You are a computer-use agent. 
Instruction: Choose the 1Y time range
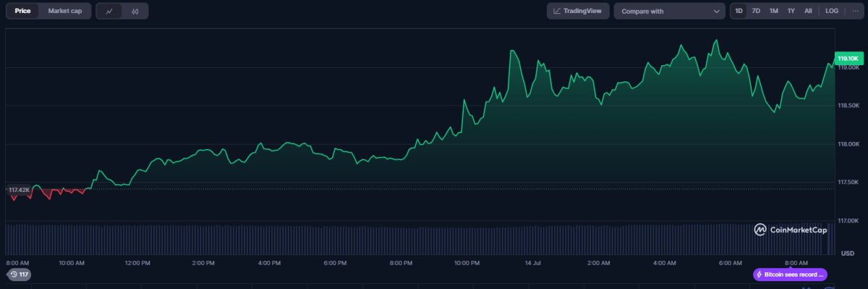[791, 11]
